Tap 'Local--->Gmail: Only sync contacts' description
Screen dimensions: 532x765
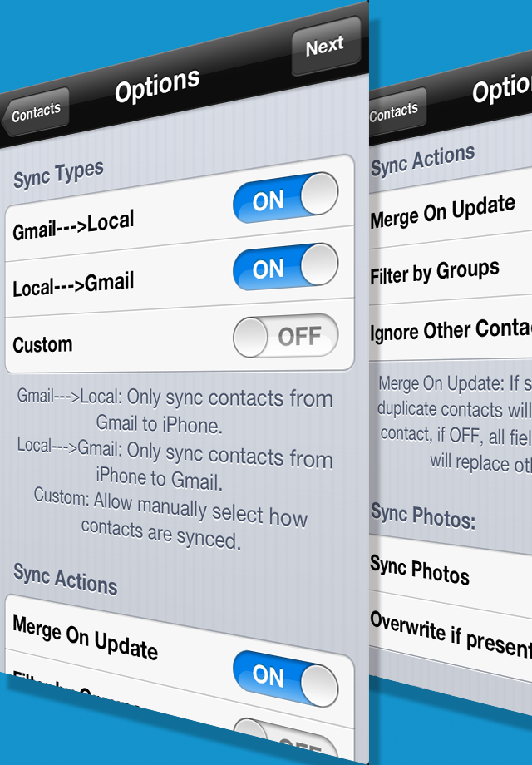pos(175,463)
